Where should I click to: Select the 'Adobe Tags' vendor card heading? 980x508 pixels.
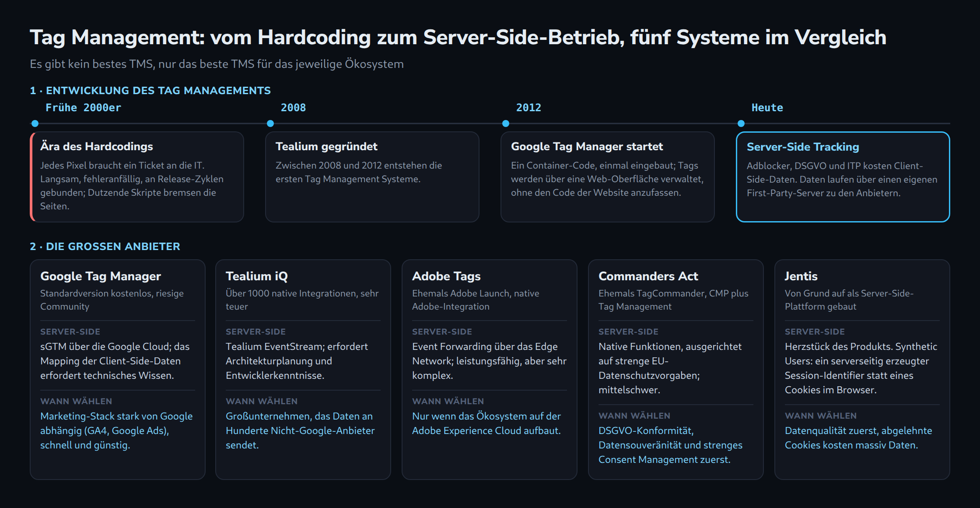pyautogui.click(x=446, y=276)
